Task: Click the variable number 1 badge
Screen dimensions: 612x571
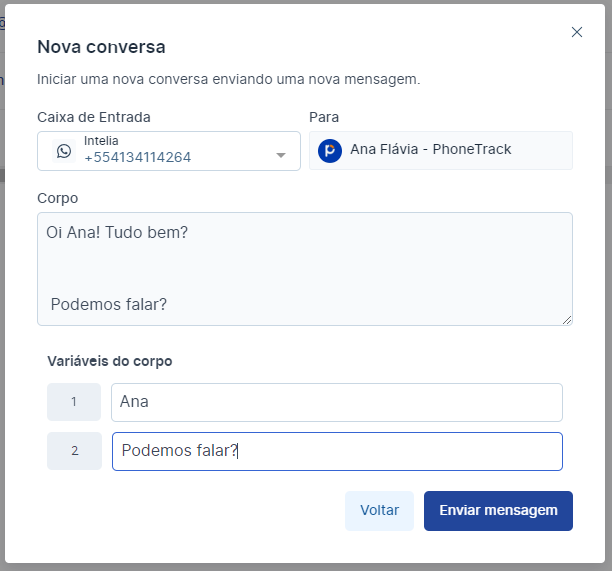Action: pos(74,402)
